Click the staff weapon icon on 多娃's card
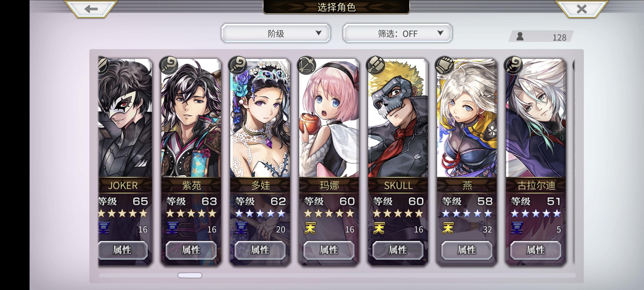The width and height of the screenshot is (644, 290). [237, 65]
